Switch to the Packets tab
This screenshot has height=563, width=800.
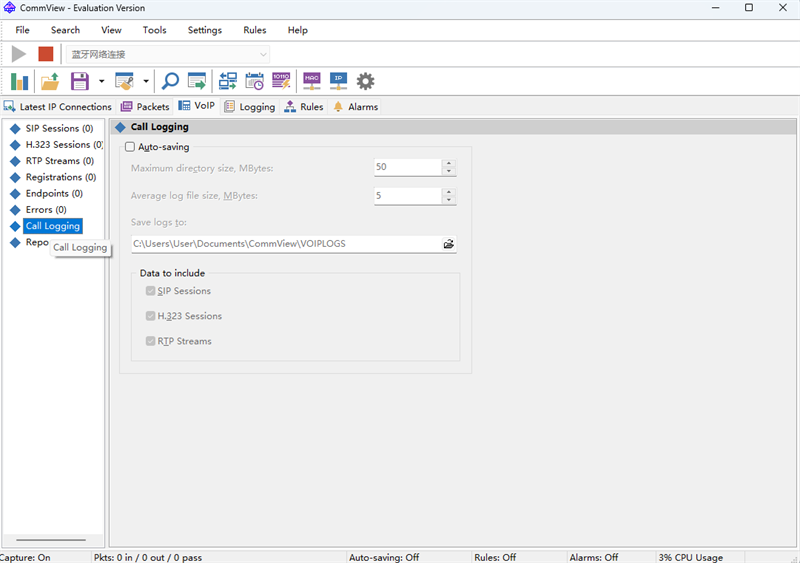tap(145, 107)
